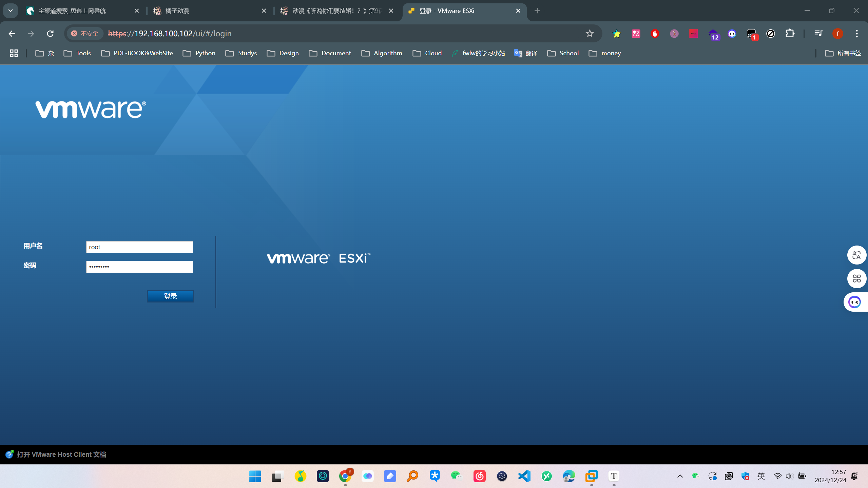Open a new browser tab

tap(537, 11)
